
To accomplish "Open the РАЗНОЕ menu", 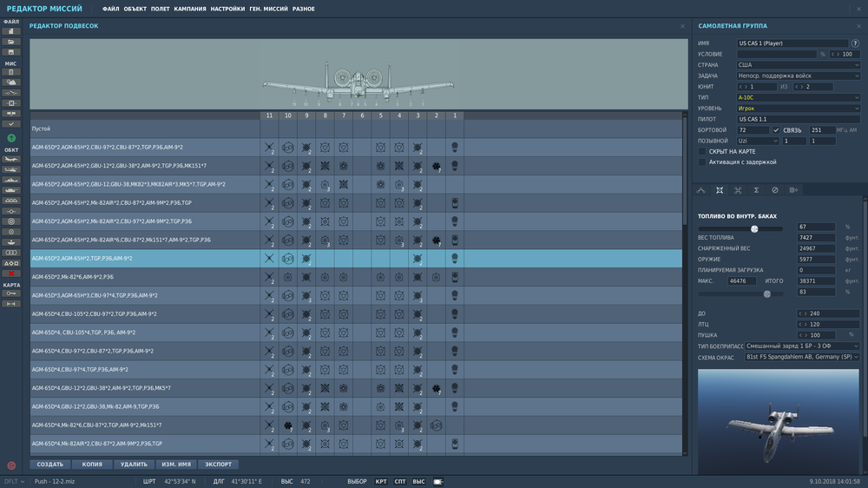I will (303, 9).
